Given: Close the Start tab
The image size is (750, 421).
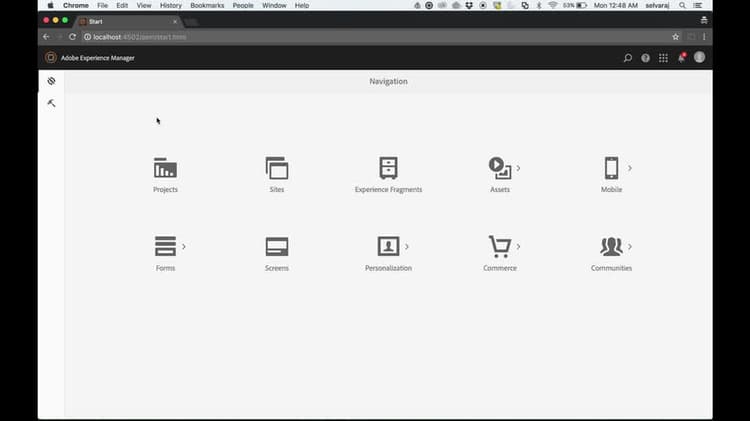Looking at the screenshot, I should pos(175,22).
